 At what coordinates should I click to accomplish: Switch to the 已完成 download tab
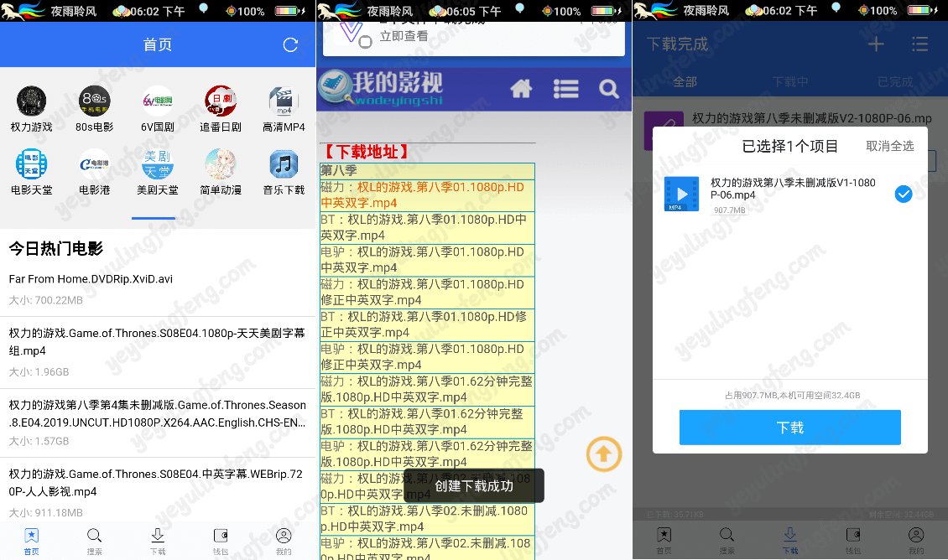895,81
